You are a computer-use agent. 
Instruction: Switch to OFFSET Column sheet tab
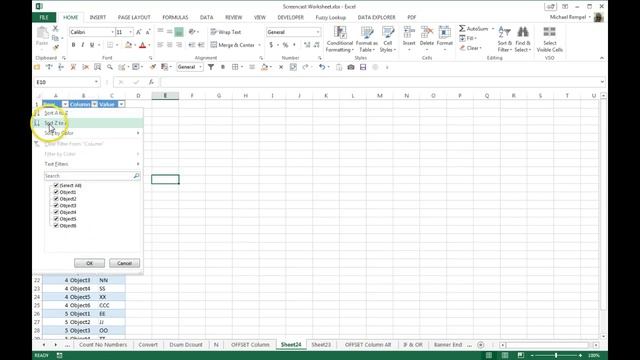coord(250,345)
